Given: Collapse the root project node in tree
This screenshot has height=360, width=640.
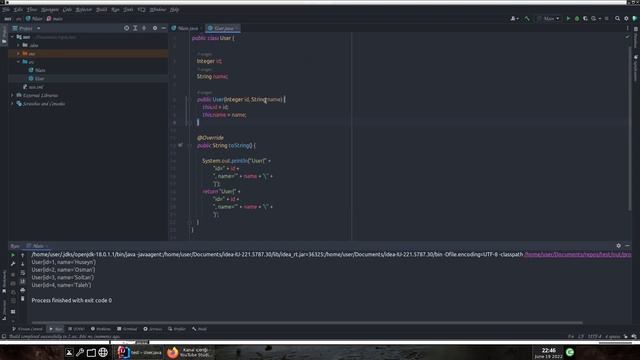Looking at the screenshot, I should pos(12,37).
